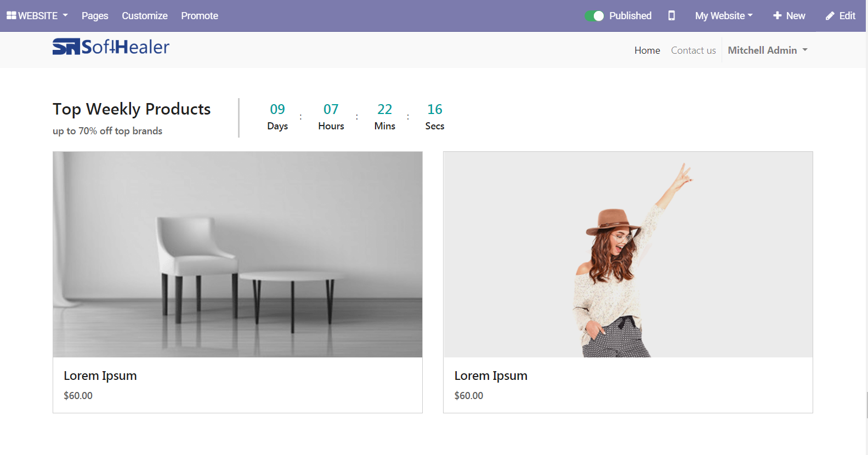Click the Edit button
Screen dimensions: 868x455
pos(841,16)
